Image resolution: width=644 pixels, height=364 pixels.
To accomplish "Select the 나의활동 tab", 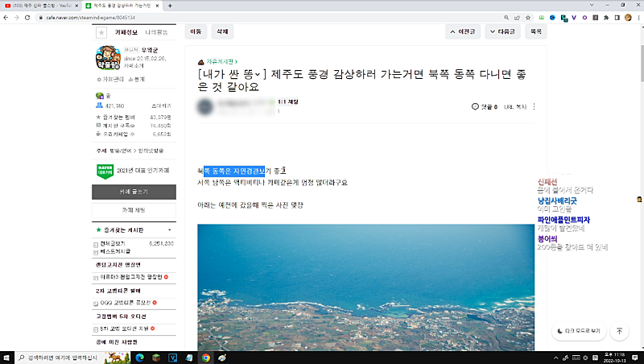I will pyautogui.click(x=157, y=32).
